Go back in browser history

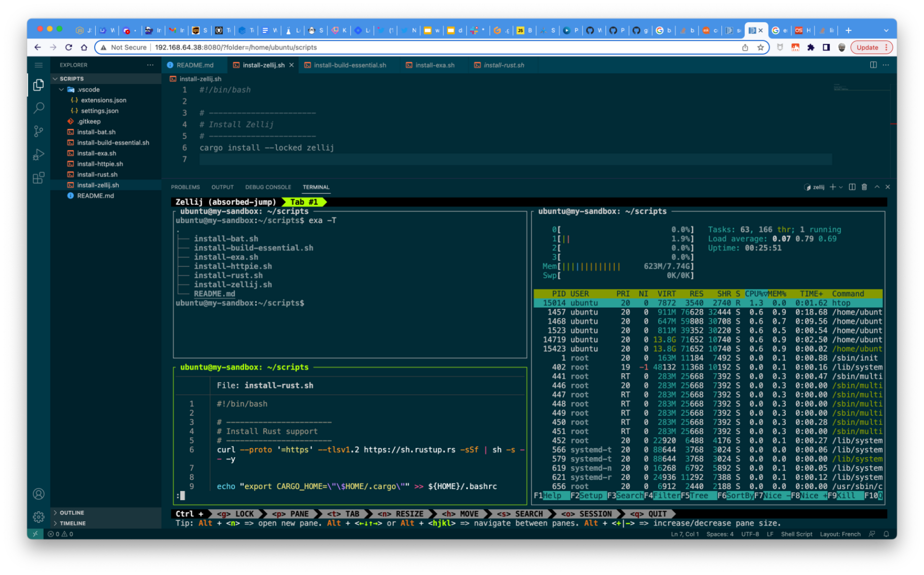37,47
